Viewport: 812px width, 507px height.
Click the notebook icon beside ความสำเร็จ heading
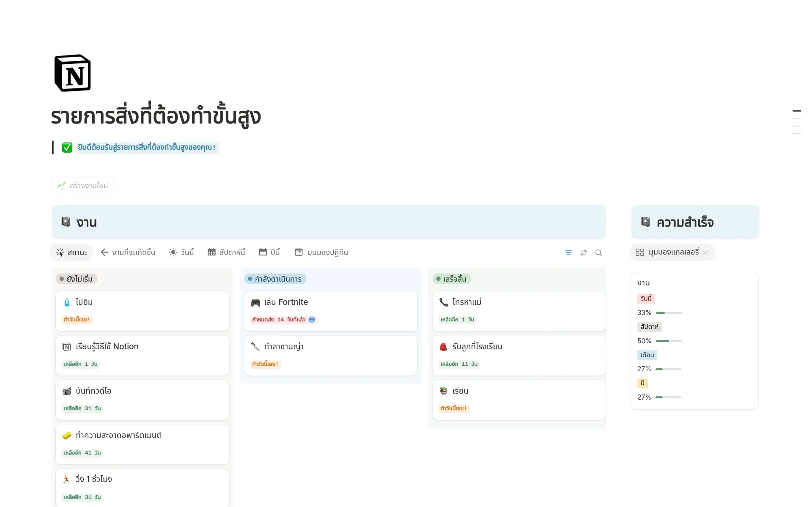[x=645, y=222]
